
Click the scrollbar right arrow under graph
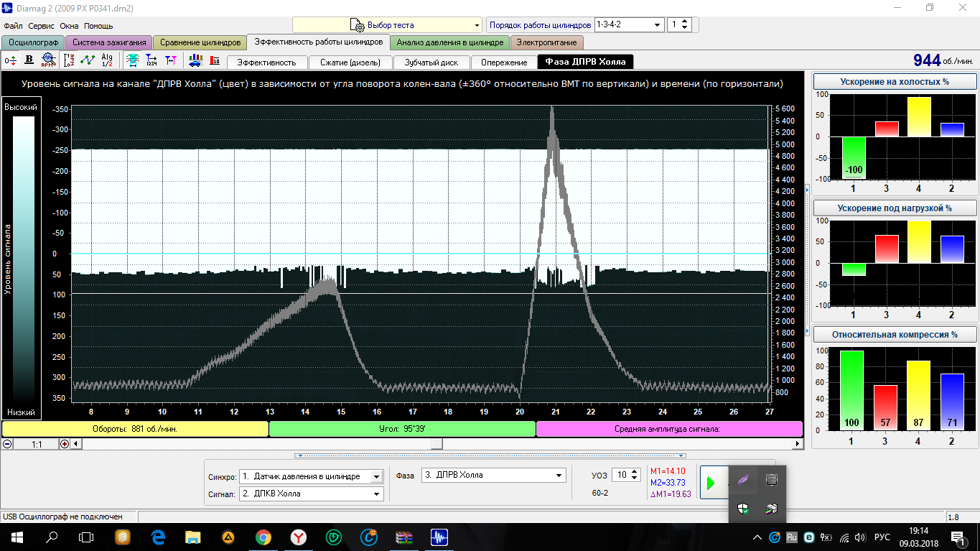[797, 444]
